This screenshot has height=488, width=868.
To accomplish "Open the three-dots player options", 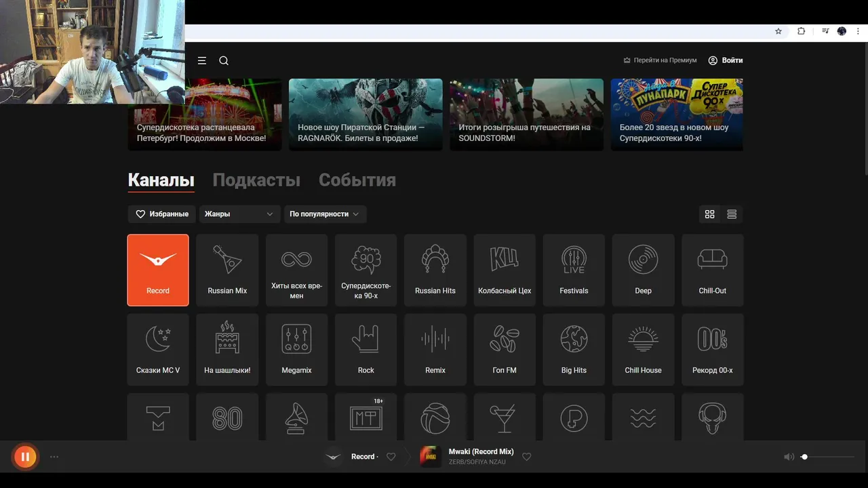I will pos(54,457).
